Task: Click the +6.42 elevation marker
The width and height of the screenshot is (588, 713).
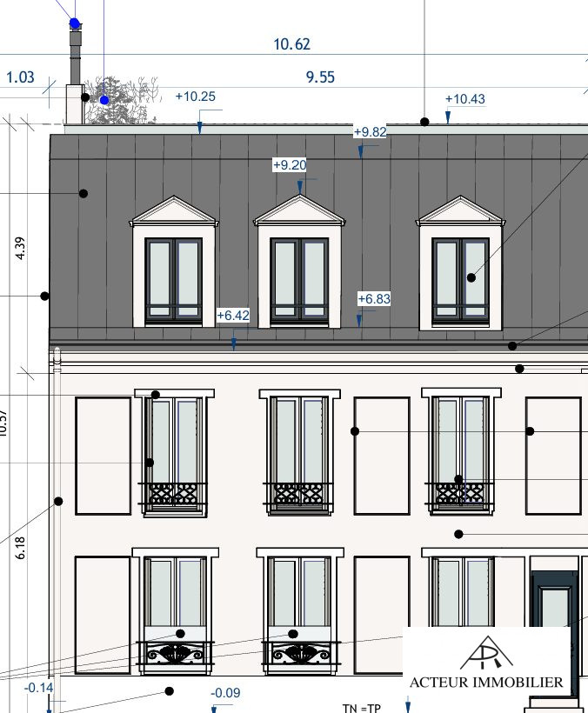Action: (x=233, y=316)
